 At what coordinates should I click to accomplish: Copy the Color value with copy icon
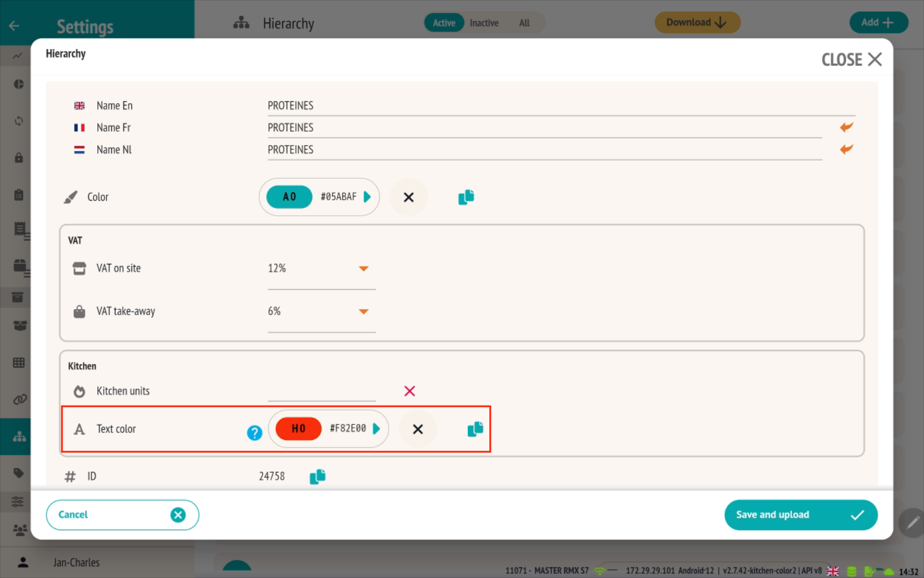[x=466, y=197]
